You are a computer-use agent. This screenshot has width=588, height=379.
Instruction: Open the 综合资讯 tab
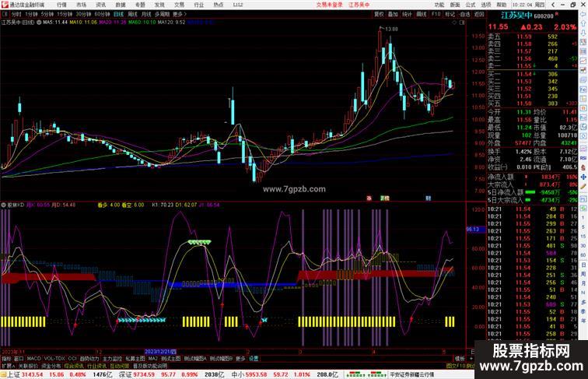[74, 366]
